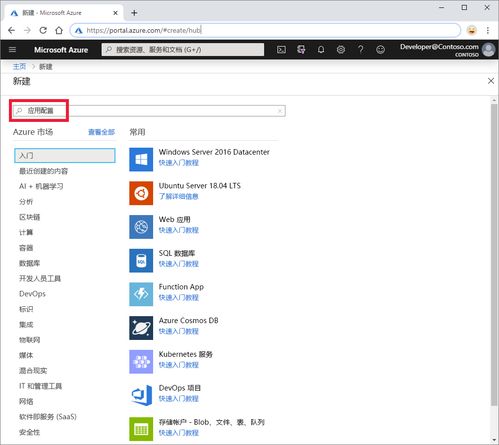
Task: Select the DevOps category in marketplace list
Action: [x=32, y=294]
